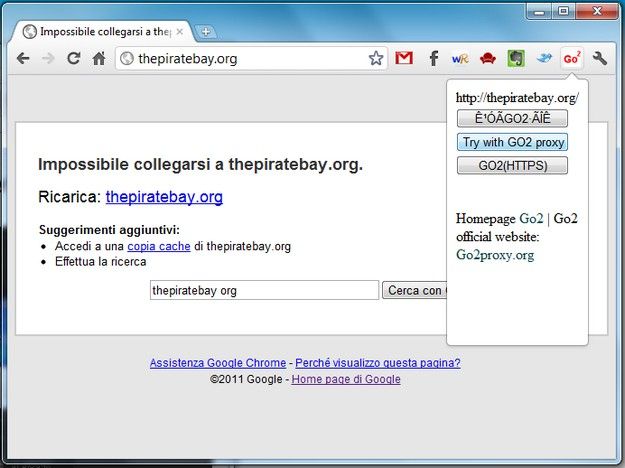Viewport: 625px width, 468px height.
Task: Click the '©2011 Google' footer text
Action: tap(246, 379)
